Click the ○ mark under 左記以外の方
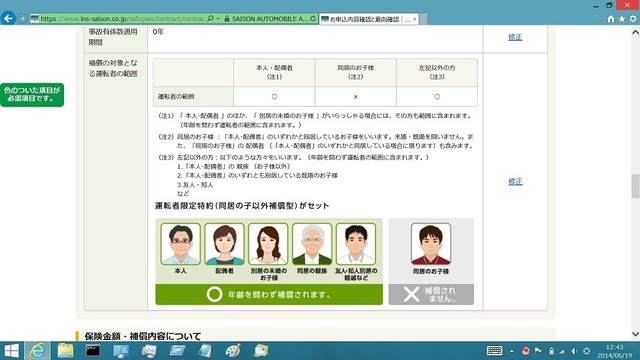 point(437,97)
